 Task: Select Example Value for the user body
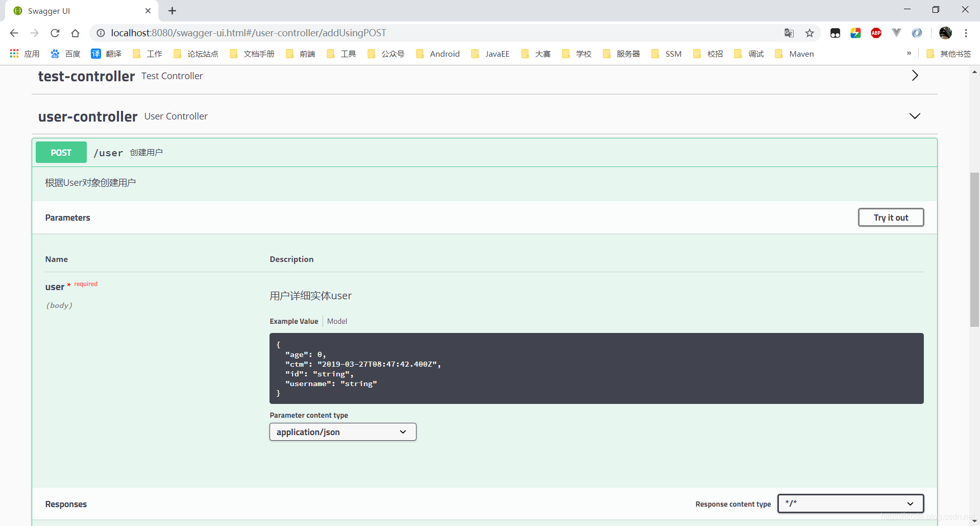(x=293, y=321)
